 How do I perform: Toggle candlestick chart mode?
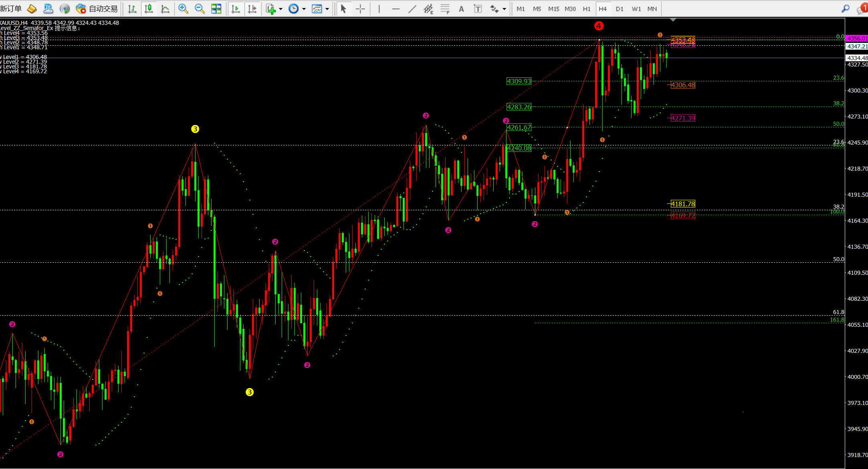(x=149, y=8)
